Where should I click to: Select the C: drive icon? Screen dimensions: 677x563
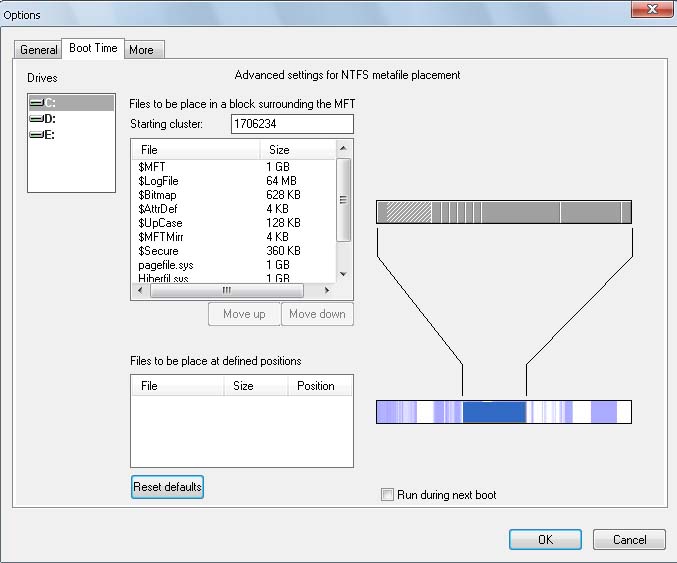point(37,103)
